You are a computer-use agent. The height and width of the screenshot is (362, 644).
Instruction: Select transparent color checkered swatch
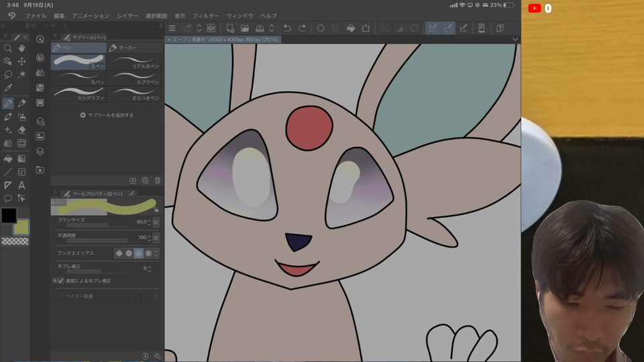tap(15, 241)
